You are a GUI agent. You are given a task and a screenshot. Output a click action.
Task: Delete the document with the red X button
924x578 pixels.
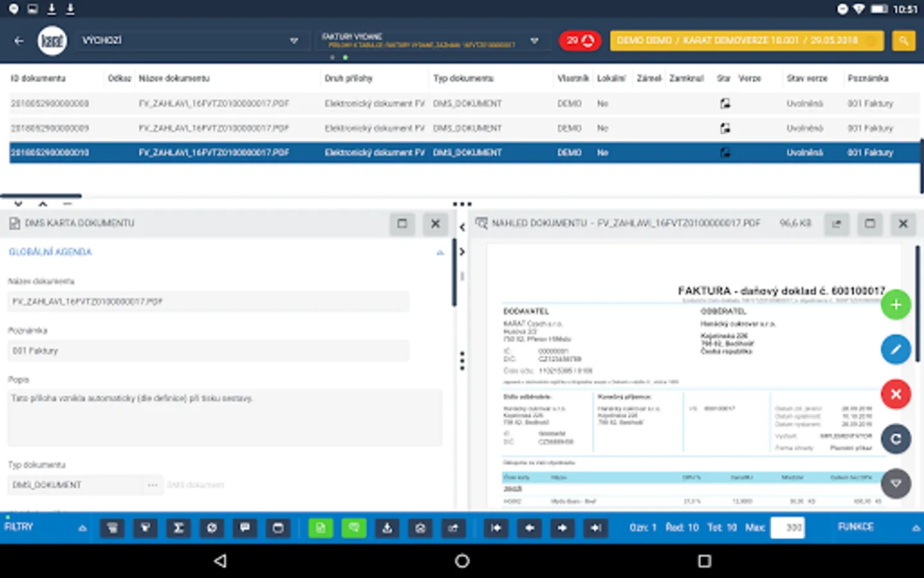(x=896, y=394)
